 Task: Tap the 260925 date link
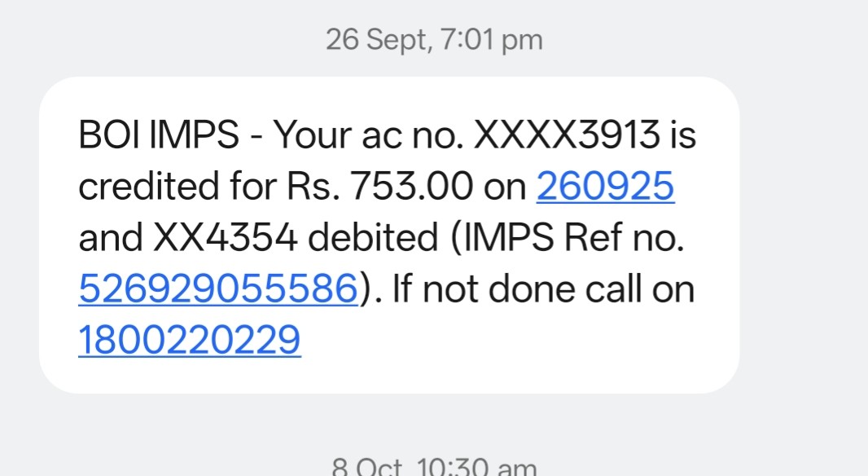605,187
